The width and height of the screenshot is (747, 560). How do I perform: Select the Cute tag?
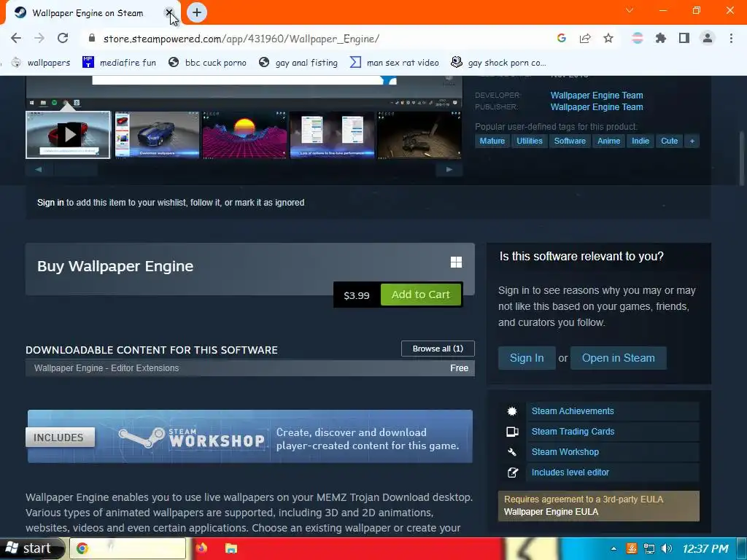point(670,141)
